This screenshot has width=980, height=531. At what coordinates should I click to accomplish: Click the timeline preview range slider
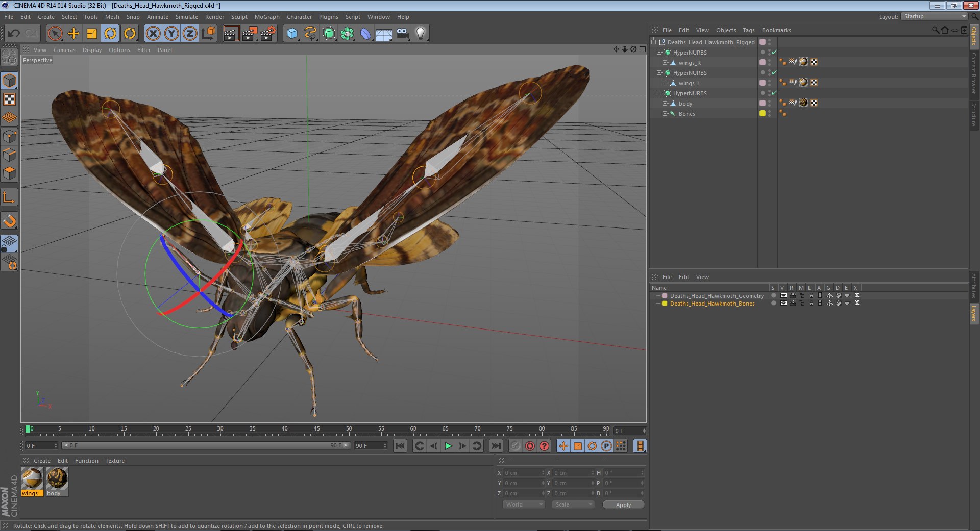click(206, 446)
